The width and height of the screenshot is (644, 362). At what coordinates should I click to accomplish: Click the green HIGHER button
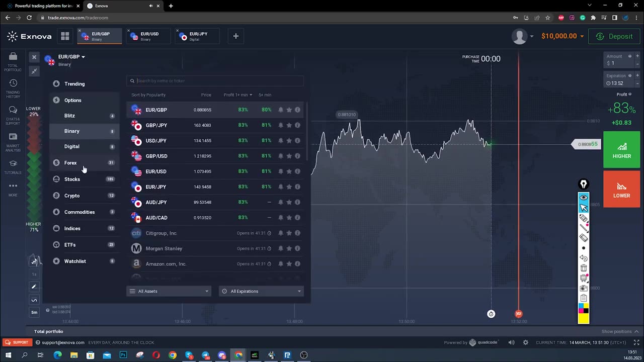(622, 149)
